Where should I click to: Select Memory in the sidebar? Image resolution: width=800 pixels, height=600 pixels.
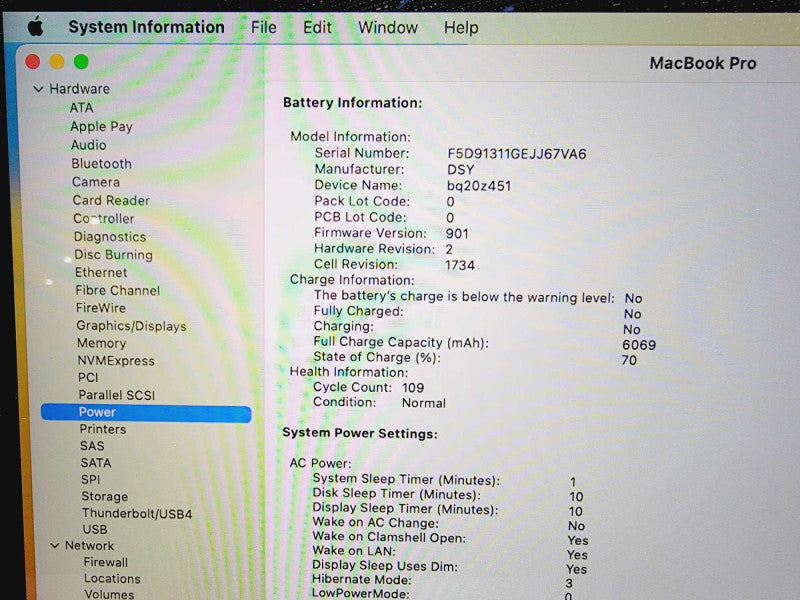[102, 343]
